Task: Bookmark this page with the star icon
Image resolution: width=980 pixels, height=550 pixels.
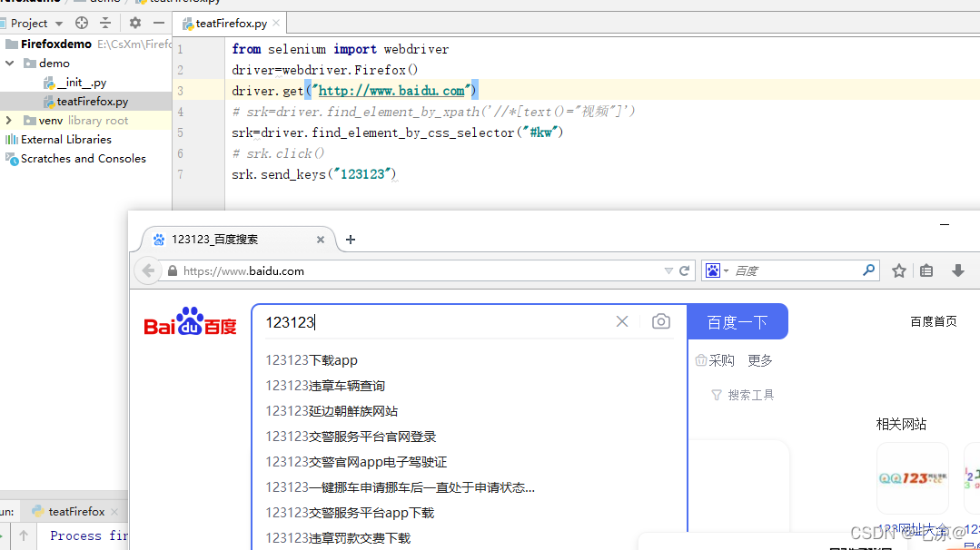Action: pyautogui.click(x=899, y=271)
